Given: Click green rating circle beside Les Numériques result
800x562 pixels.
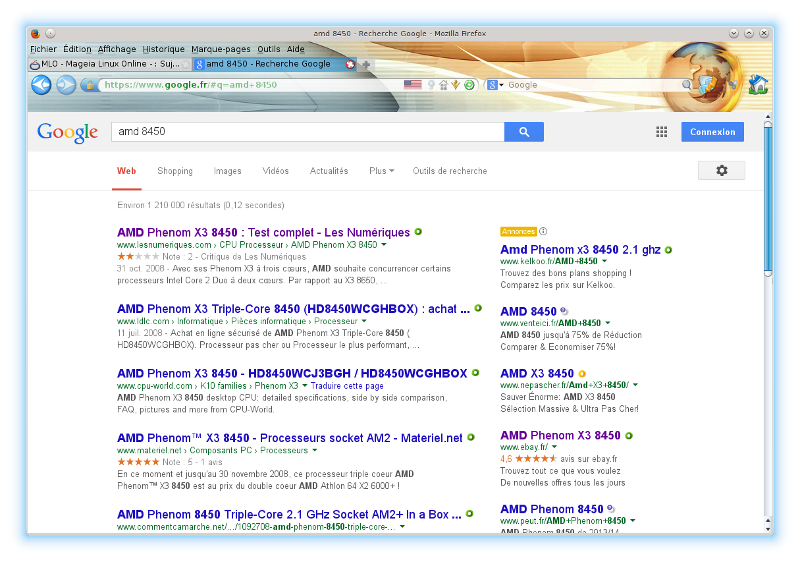Looking at the screenshot, I should pos(418,232).
